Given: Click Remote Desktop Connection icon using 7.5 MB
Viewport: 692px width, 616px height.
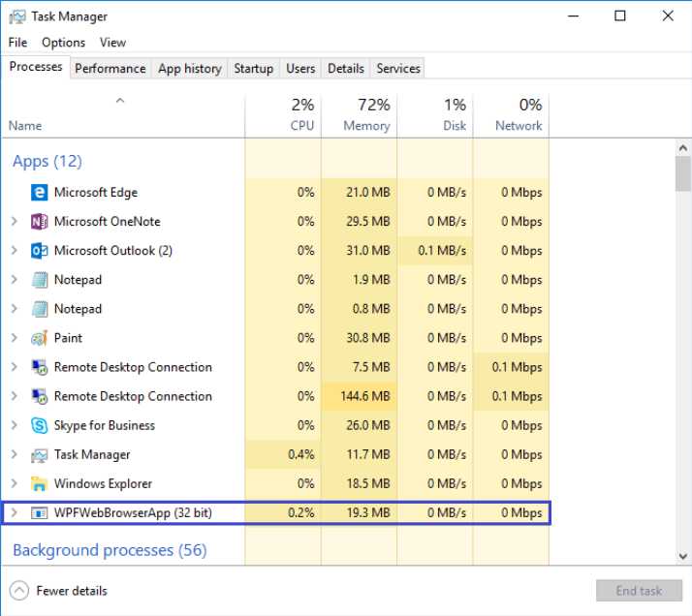Looking at the screenshot, I should [40, 367].
